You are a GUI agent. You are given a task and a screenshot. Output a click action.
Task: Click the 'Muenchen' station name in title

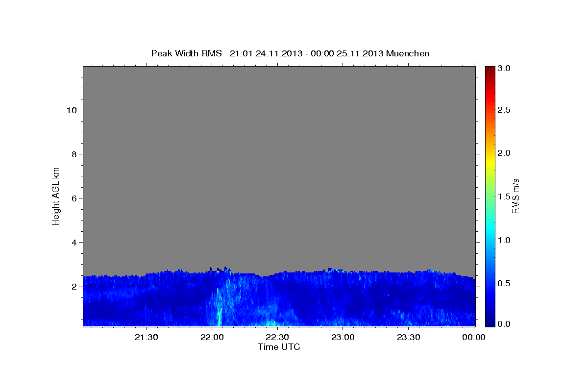[408, 53]
